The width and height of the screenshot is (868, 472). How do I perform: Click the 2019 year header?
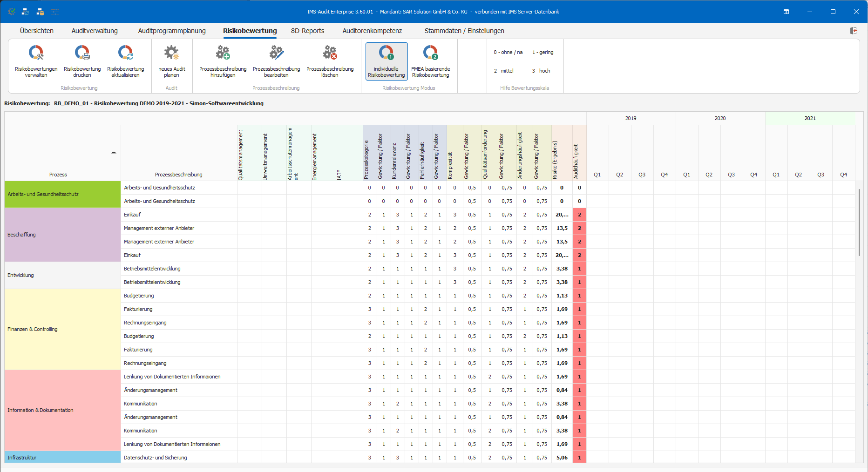(x=631, y=118)
